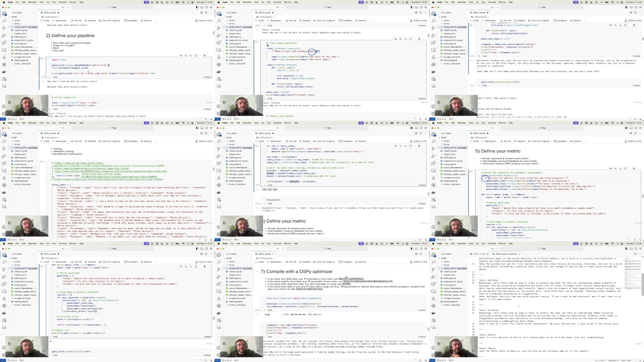The width and height of the screenshot is (644, 362).
Task: Open Source Control in the 15:06 window
Action: point(434,270)
